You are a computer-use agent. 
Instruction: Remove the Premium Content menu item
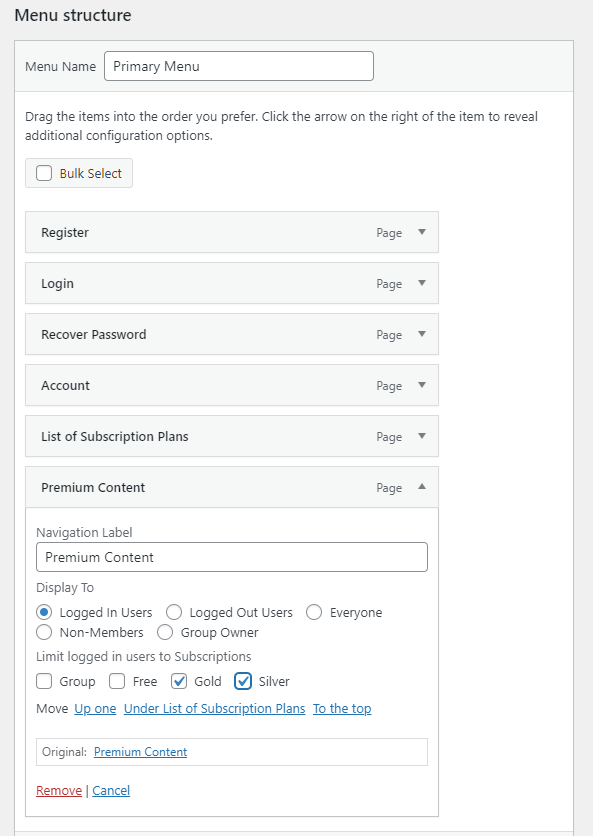point(59,790)
